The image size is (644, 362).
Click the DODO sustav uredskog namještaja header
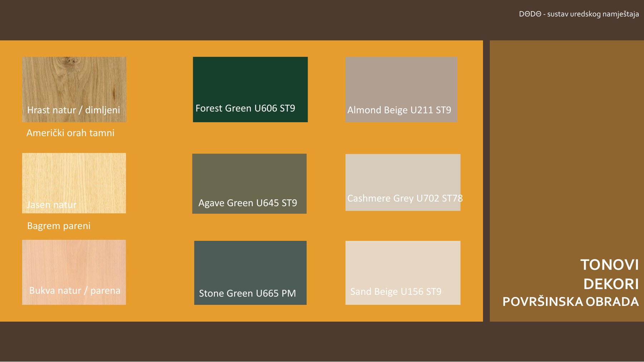tap(579, 14)
